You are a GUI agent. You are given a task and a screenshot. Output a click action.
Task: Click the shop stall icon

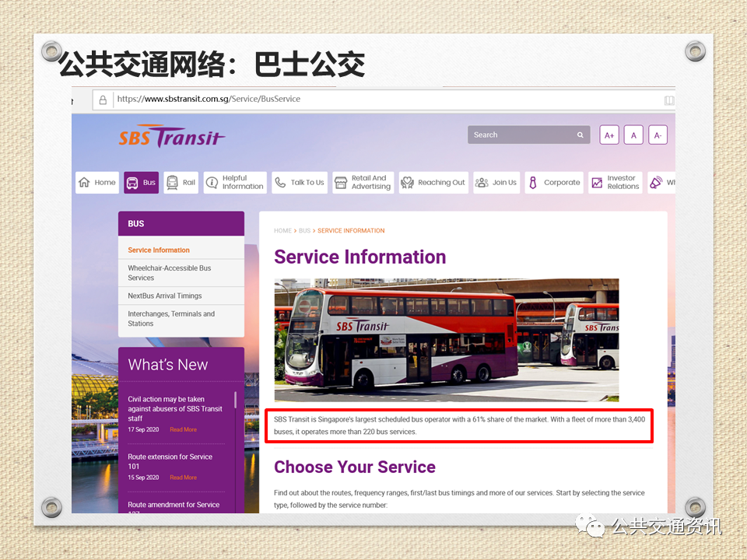point(341,183)
